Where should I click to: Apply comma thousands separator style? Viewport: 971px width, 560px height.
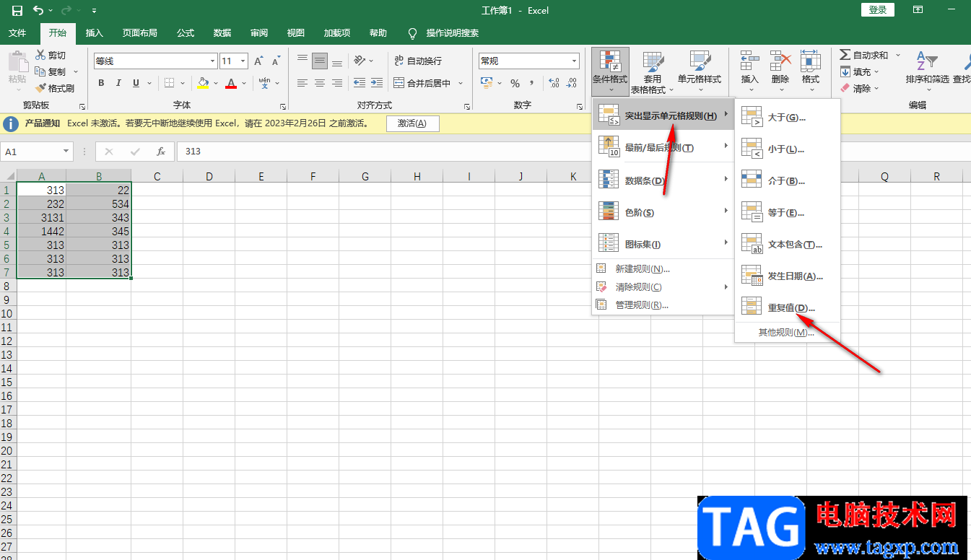[534, 83]
